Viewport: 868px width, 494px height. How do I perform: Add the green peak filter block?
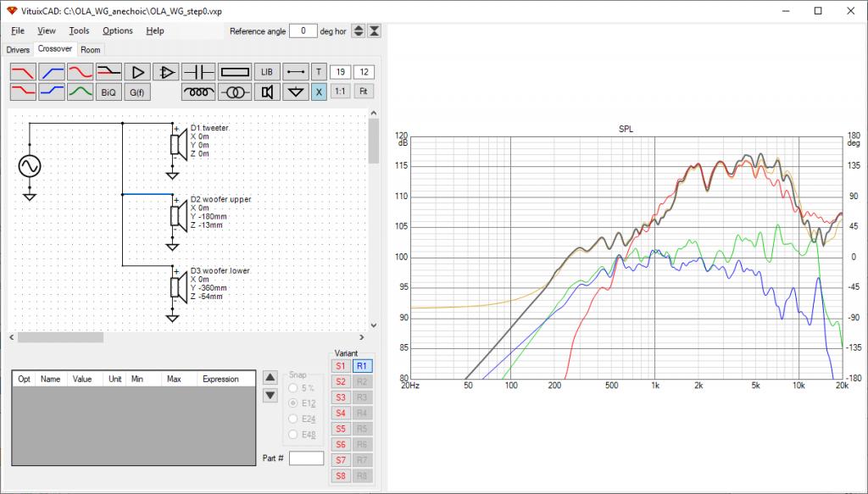81,92
